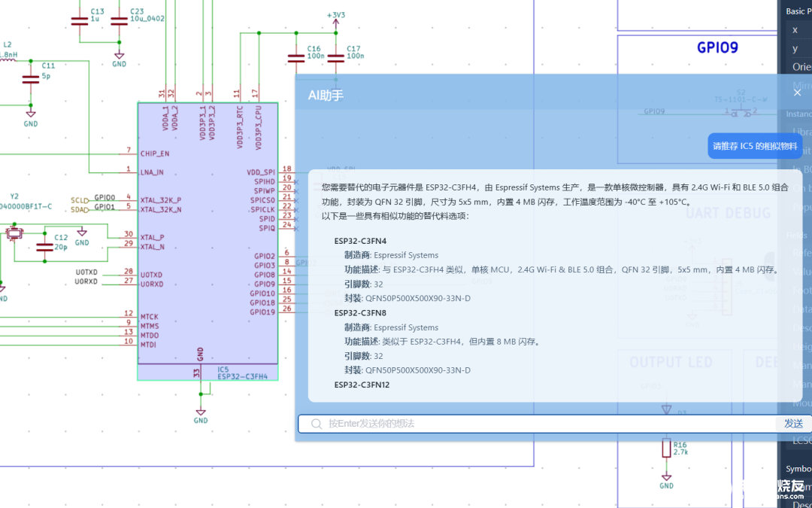812x508 pixels.
Task: Click the XTAL_32K_P pin label
Action: tap(161, 200)
